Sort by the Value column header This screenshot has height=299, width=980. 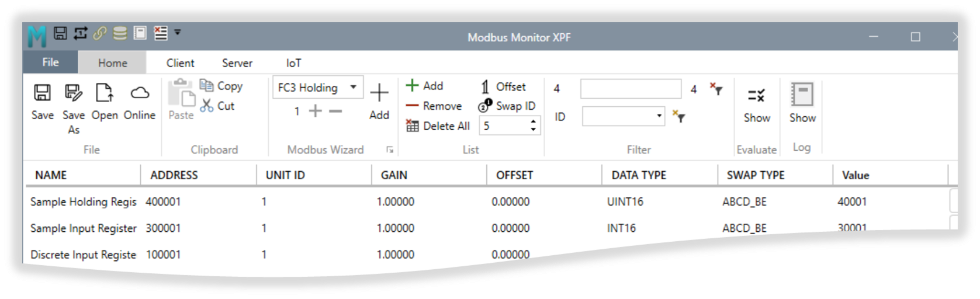[856, 175]
